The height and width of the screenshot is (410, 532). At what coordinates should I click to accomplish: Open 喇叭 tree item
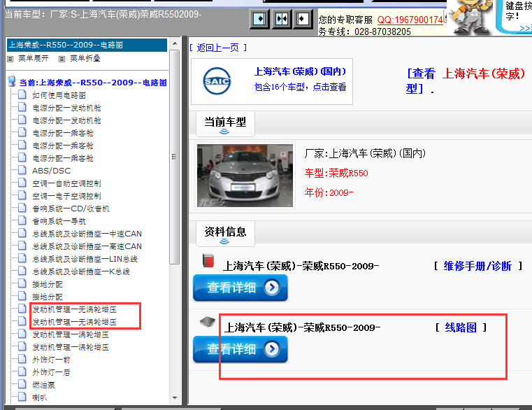(40, 397)
